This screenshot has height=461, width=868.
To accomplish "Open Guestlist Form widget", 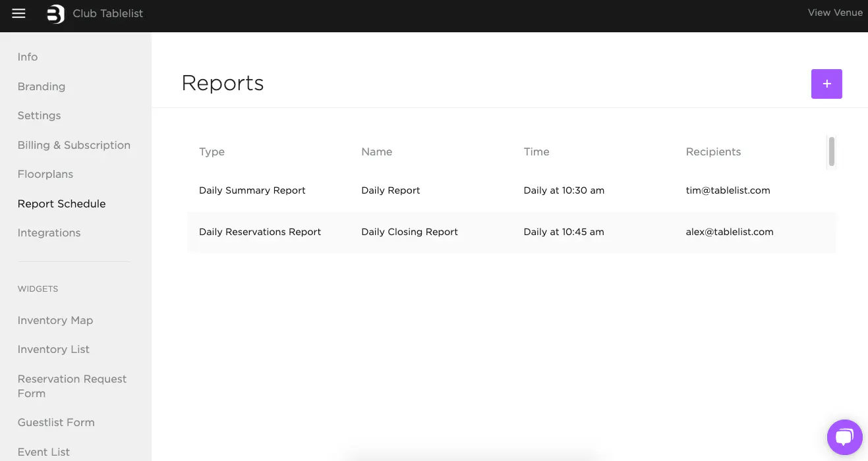I will [x=56, y=423].
